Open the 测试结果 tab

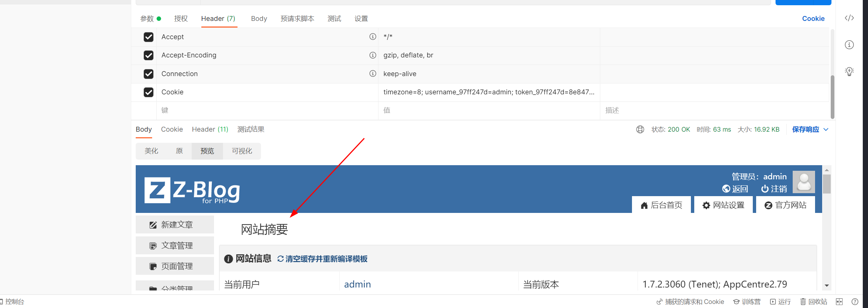click(x=251, y=129)
